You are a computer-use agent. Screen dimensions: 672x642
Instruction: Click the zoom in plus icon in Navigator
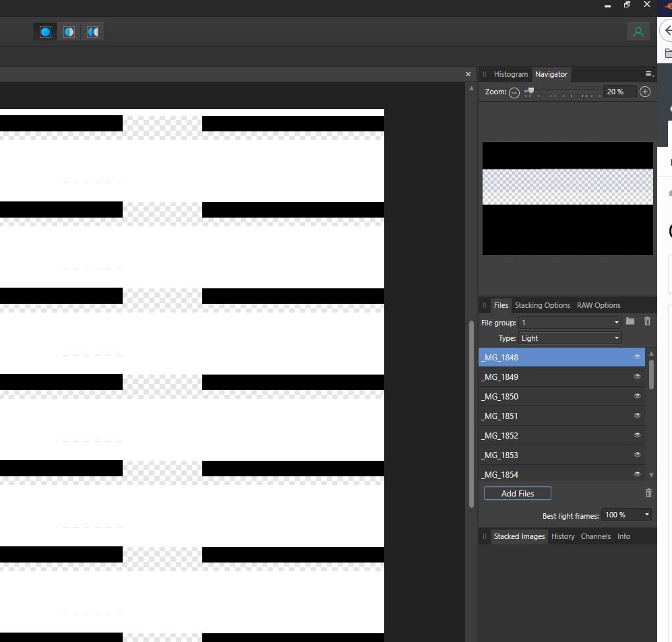[x=644, y=92]
